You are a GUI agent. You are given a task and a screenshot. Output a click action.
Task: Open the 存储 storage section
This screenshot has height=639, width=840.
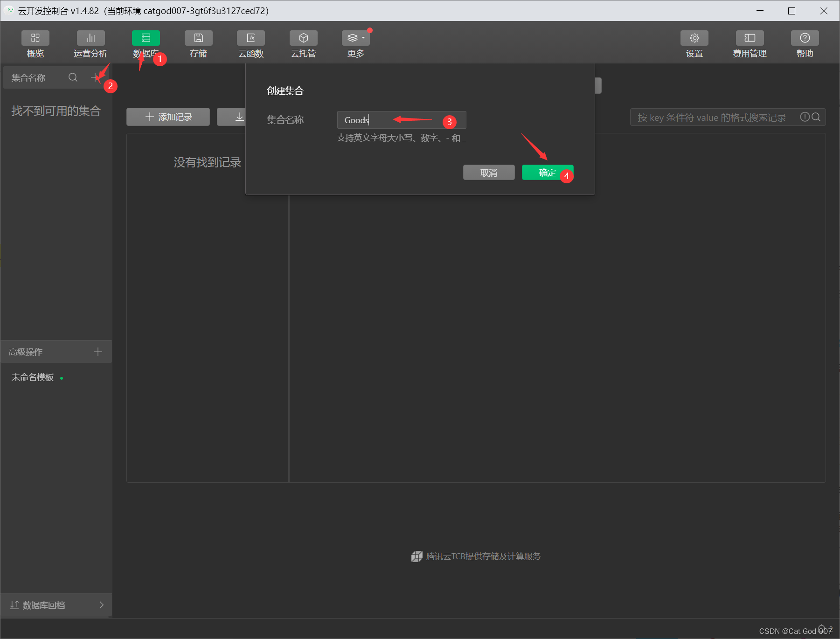click(x=198, y=44)
